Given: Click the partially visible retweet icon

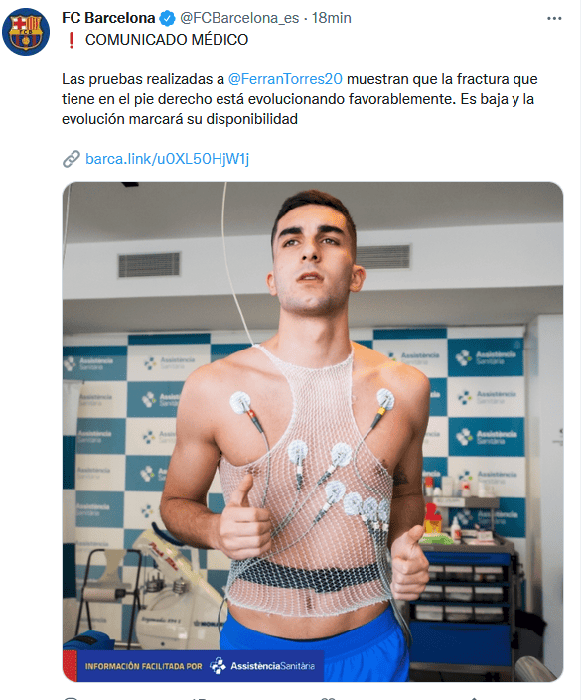Looking at the screenshot, I should click(199, 698).
